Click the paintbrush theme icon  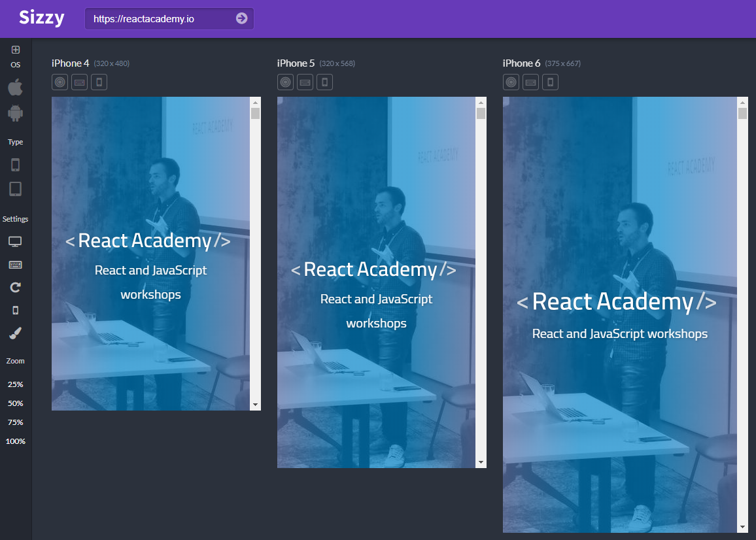pyautogui.click(x=16, y=333)
